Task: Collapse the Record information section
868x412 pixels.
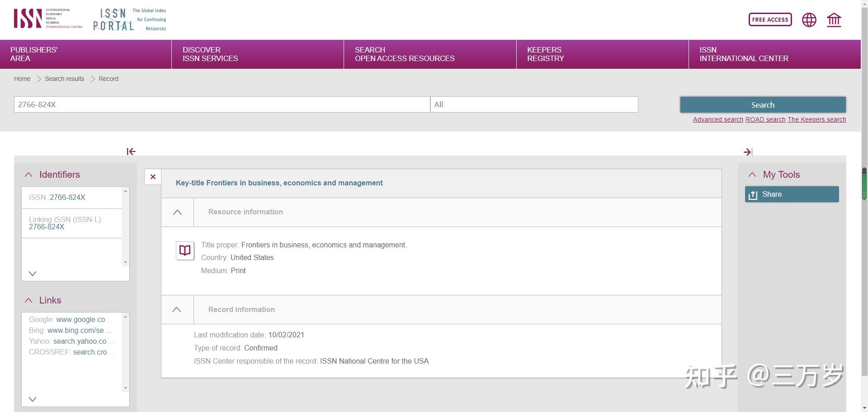Action: tap(177, 310)
